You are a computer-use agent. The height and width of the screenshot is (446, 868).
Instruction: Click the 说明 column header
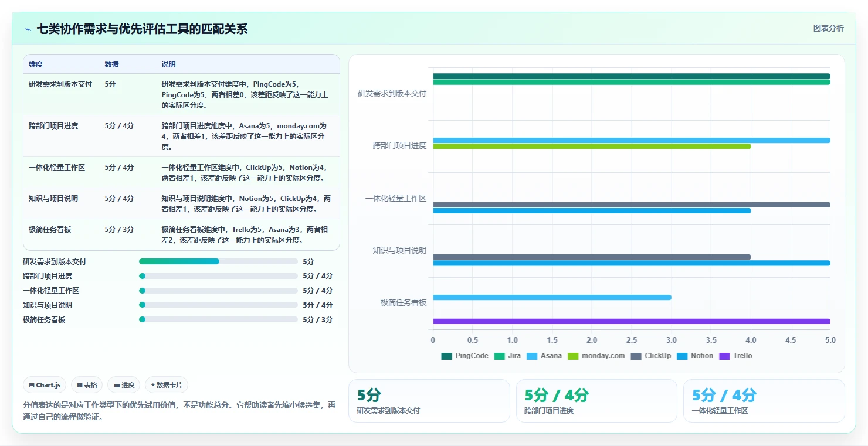coord(169,64)
